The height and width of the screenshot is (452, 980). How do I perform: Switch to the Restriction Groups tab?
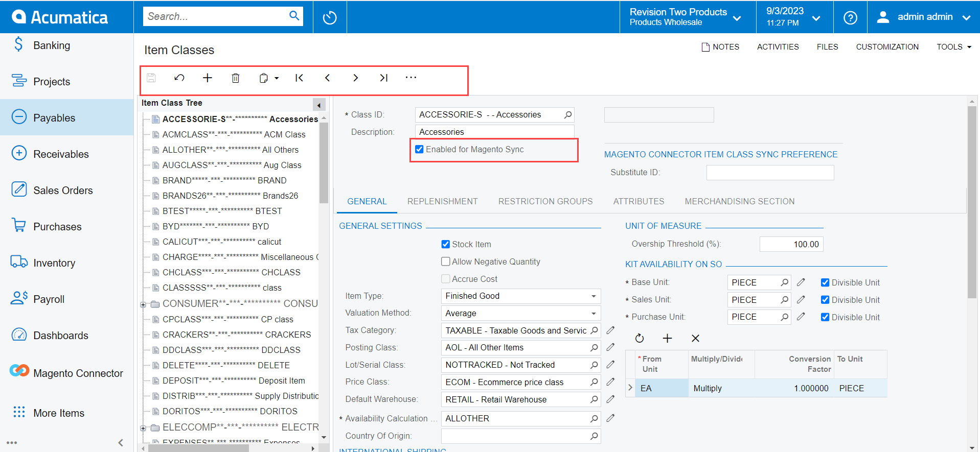pos(545,201)
